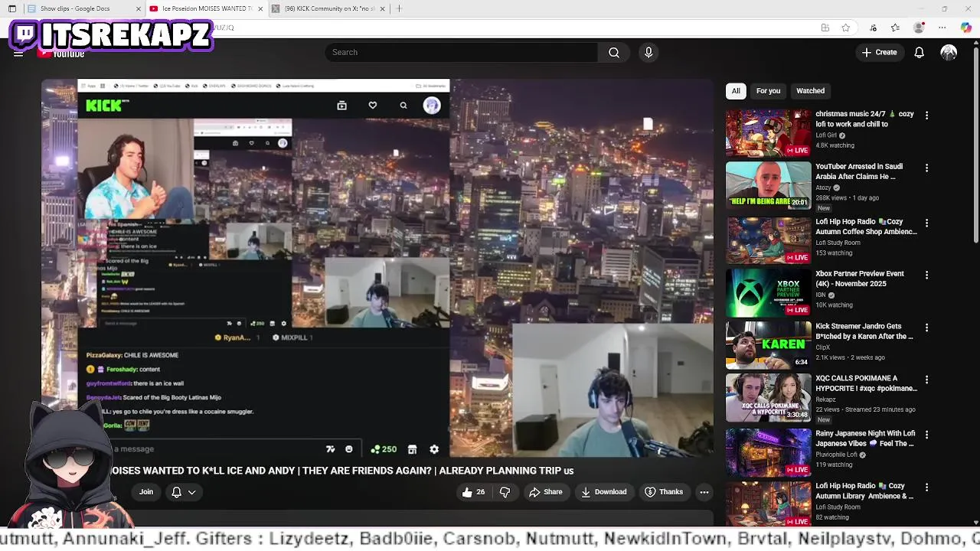Image resolution: width=980 pixels, height=551 pixels.
Task: Click the main video player
Action: [377, 268]
